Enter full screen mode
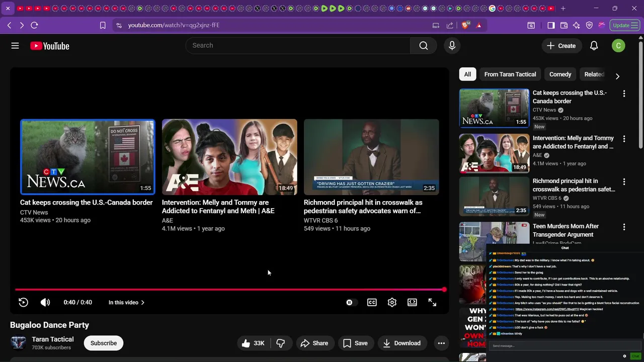 coord(432,302)
